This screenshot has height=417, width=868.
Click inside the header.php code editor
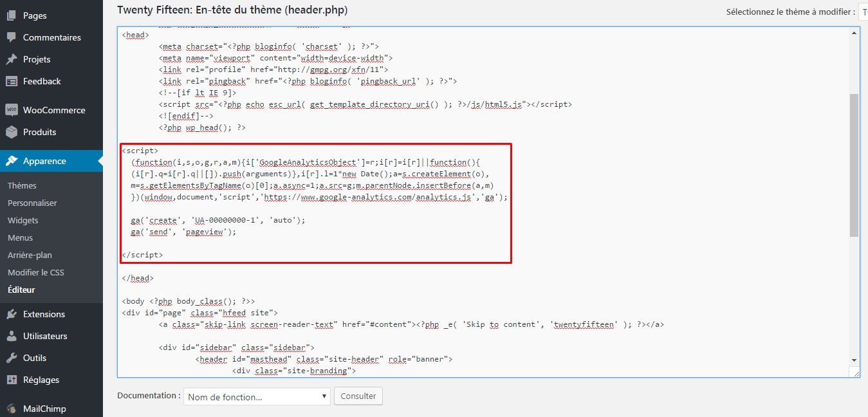[x=483, y=202]
